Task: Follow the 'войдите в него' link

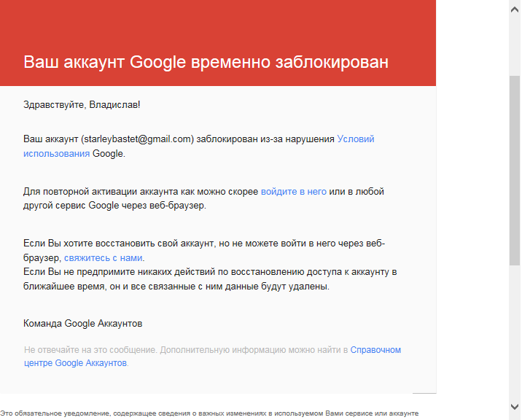Action: point(294,192)
